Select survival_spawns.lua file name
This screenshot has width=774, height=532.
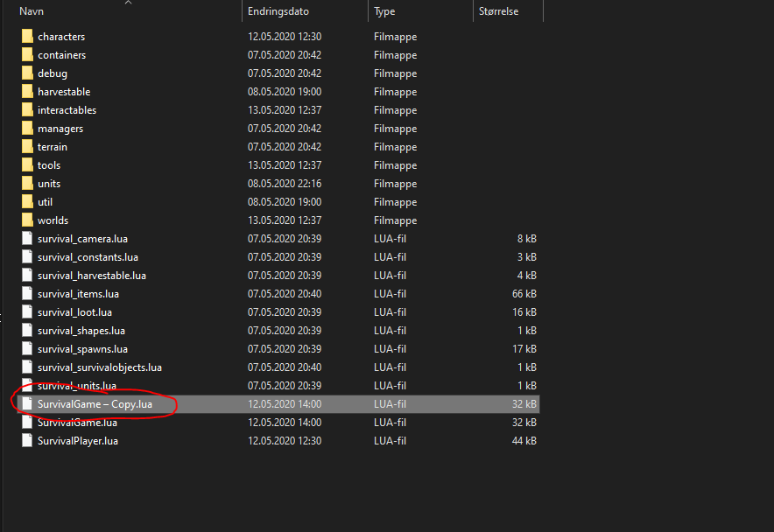[82, 349]
